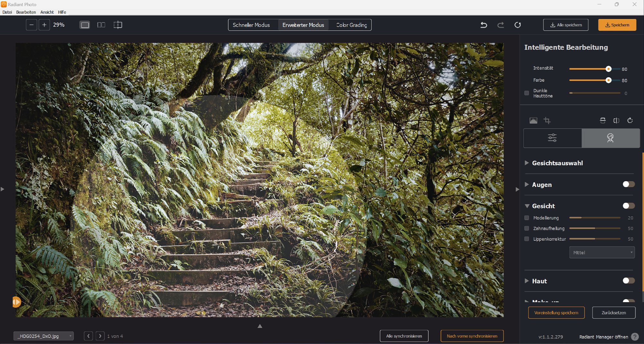
Task: Expand the Gesichtsauswahl section
Action: click(527, 163)
